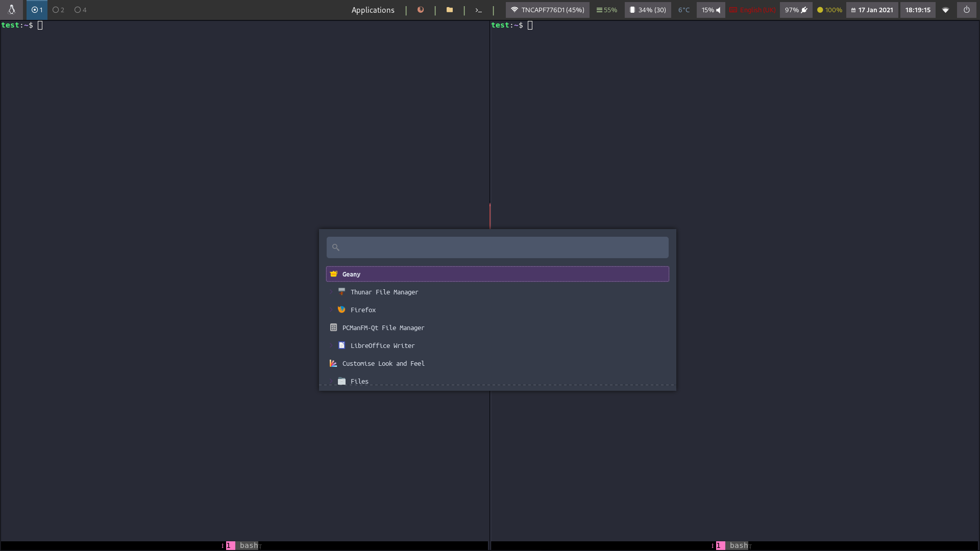Click the WiFi network TNCAPF776D1 module
The image size is (980, 551).
pyautogui.click(x=547, y=10)
